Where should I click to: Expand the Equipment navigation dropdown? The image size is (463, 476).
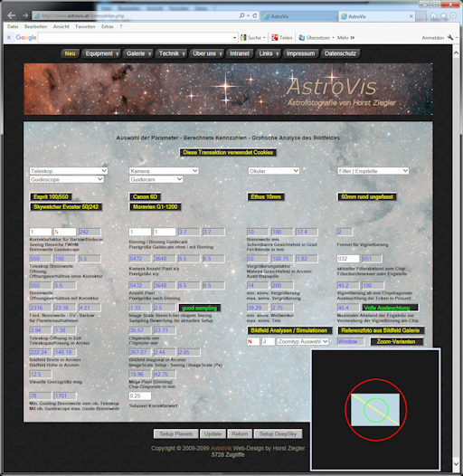(101, 53)
